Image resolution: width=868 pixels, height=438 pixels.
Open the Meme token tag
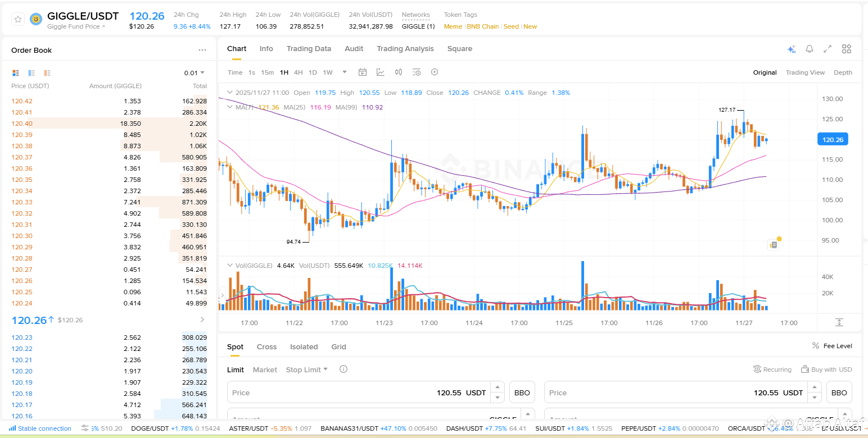pyautogui.click(x=453, y=26)
